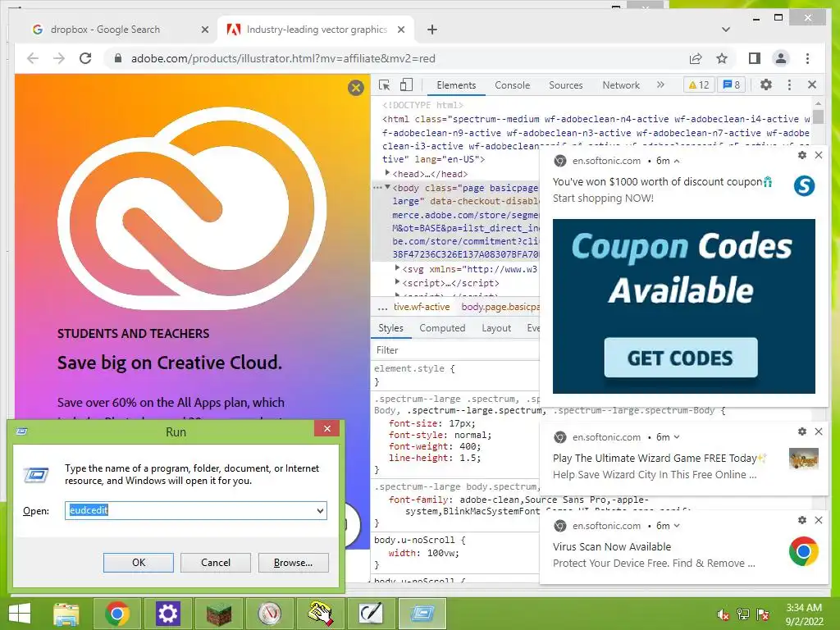
Task: Reload the Adobe page
Action: pos(85,58)
